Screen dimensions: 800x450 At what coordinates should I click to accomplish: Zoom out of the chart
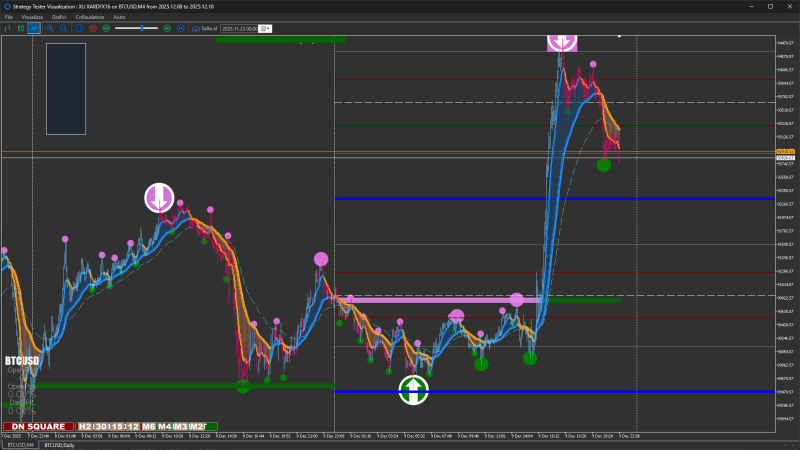pos(63,29)
